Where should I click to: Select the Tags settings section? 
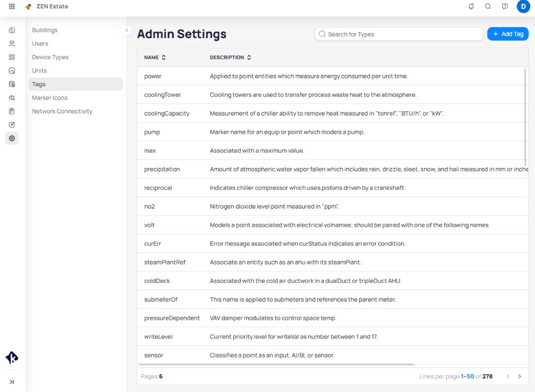click(x=76, y=84)
